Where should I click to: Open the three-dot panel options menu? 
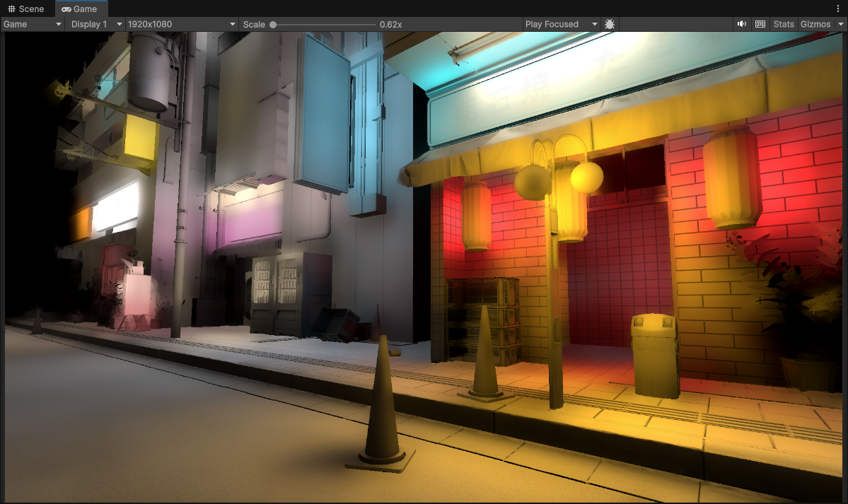(838, 8)
